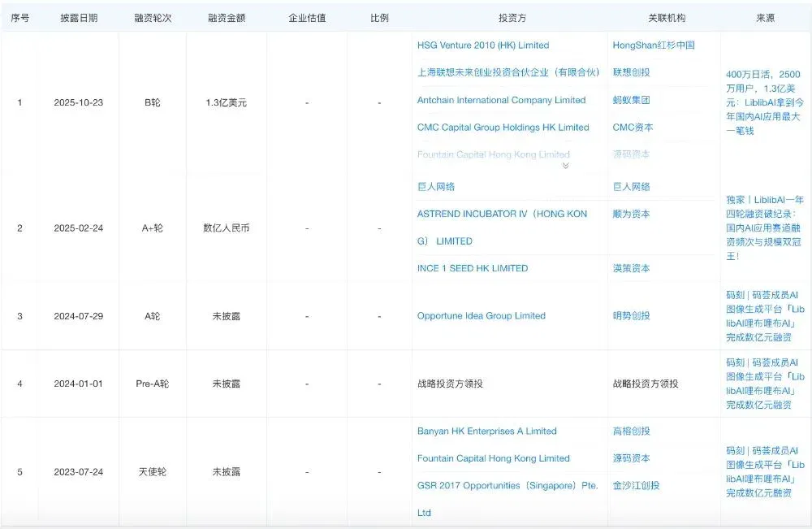
Task: Open 蚂蚁集团 affiliated institution link
Action: coord(631,100)
